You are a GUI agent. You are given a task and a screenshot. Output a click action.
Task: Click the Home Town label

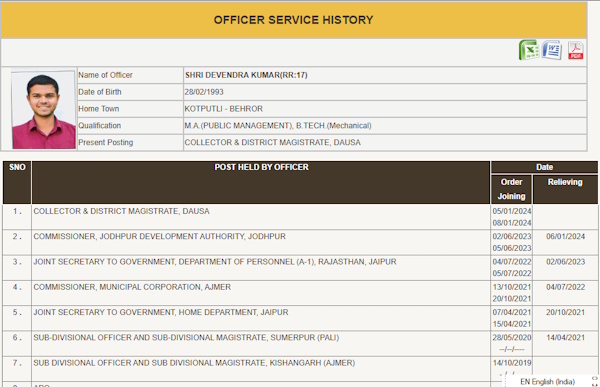pos(99,109)
